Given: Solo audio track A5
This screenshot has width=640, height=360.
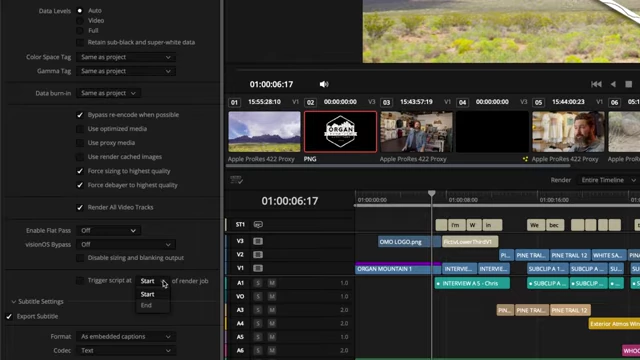Looking at the screenshot, I should pyautogui.click(x=258, y=337).
